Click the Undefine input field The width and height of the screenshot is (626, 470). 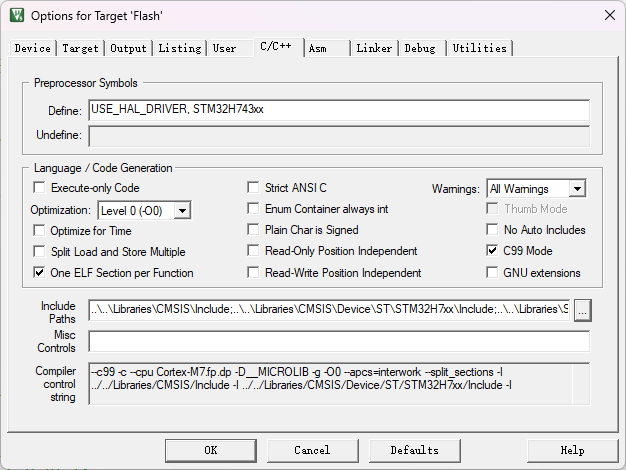[x=339, y=136]
